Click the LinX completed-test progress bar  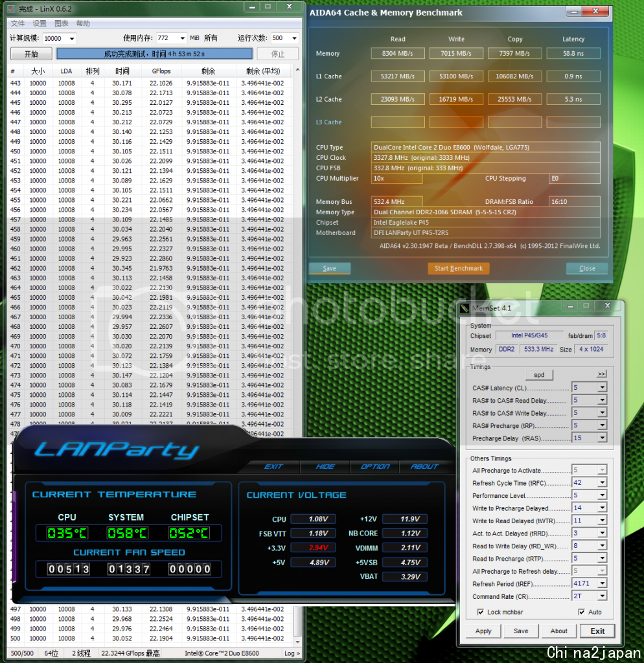pos(154,54)
